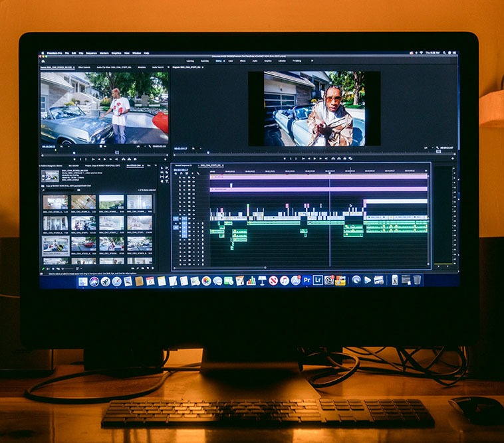Toggle output eye of the topmost video track
Image resolution: width=504 pixels, height=443 pixels.
click(x=193, y=177)
